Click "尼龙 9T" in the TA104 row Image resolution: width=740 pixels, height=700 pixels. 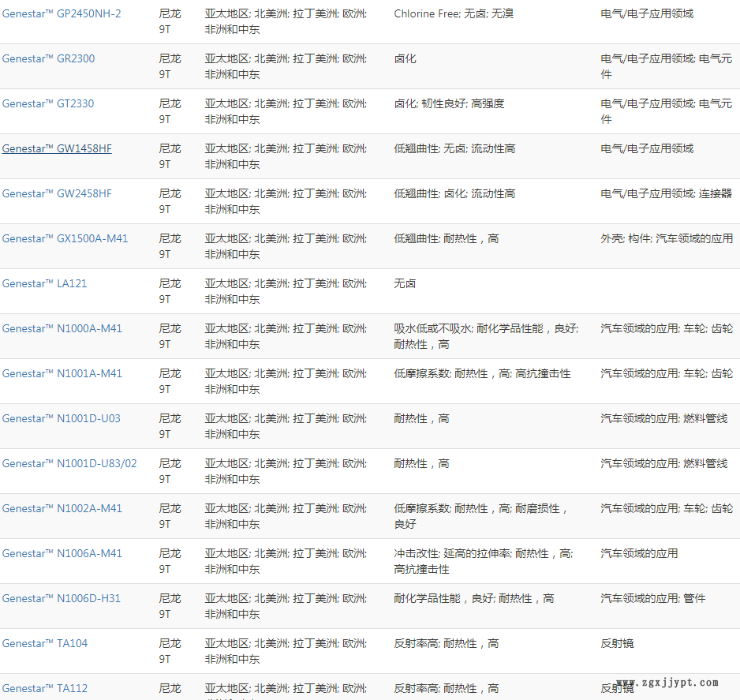coord(170,651)
